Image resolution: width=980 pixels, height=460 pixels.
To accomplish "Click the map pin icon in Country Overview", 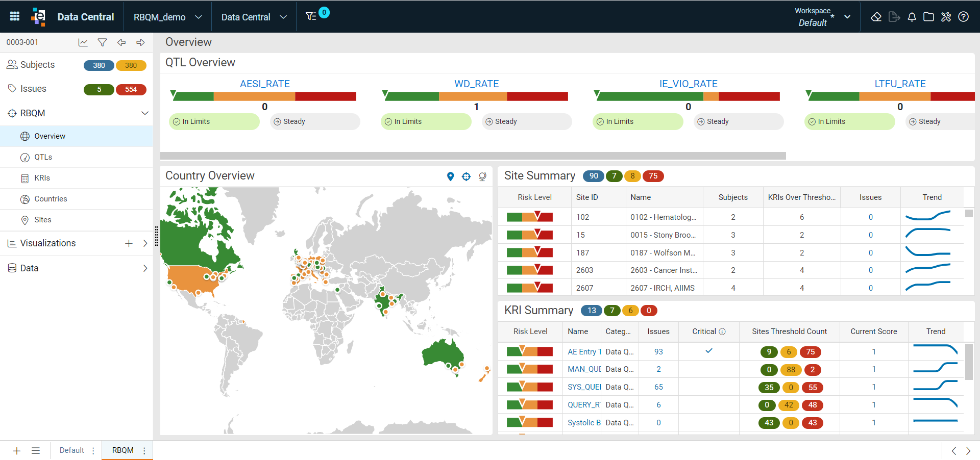I will pyautogui.click(x=450, y=176).
